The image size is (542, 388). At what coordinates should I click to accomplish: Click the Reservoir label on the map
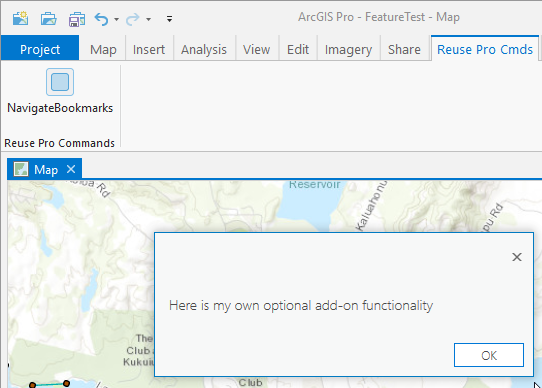(315, 184)
